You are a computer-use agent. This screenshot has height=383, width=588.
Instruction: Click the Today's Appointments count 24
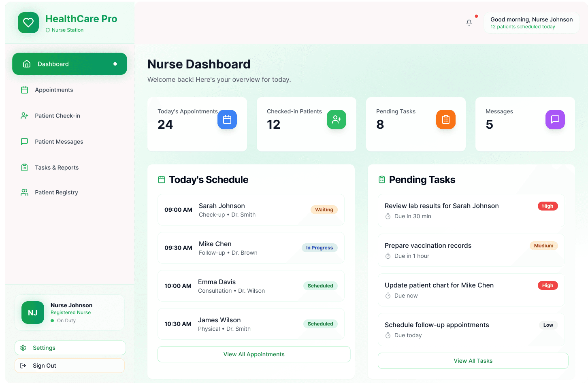tap(165, 125)
